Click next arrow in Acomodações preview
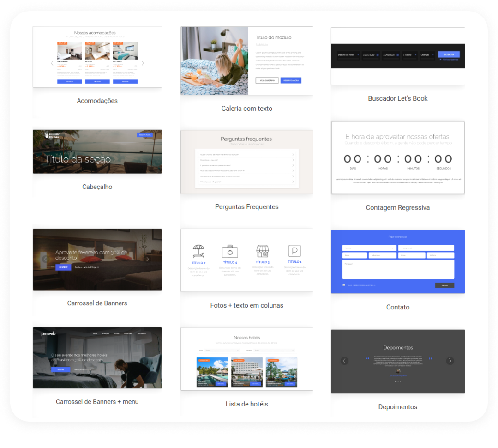This screenshot has width=498, height=448. tap(143, 63)
